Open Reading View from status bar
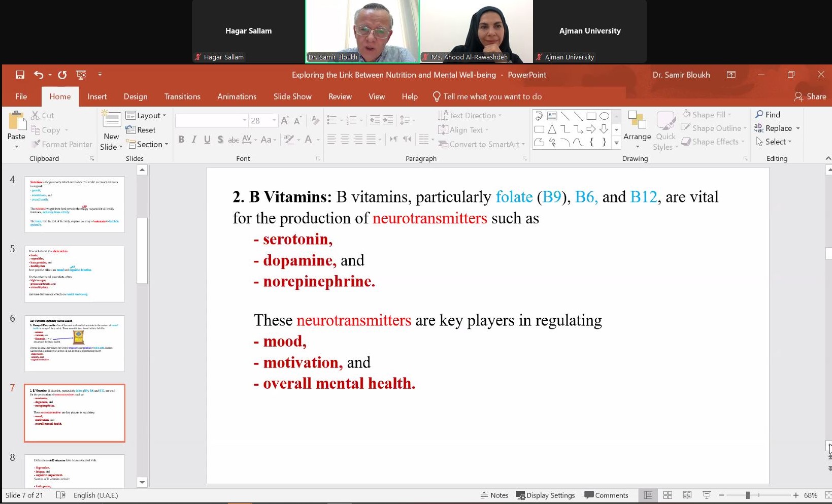 pos(687,495)
